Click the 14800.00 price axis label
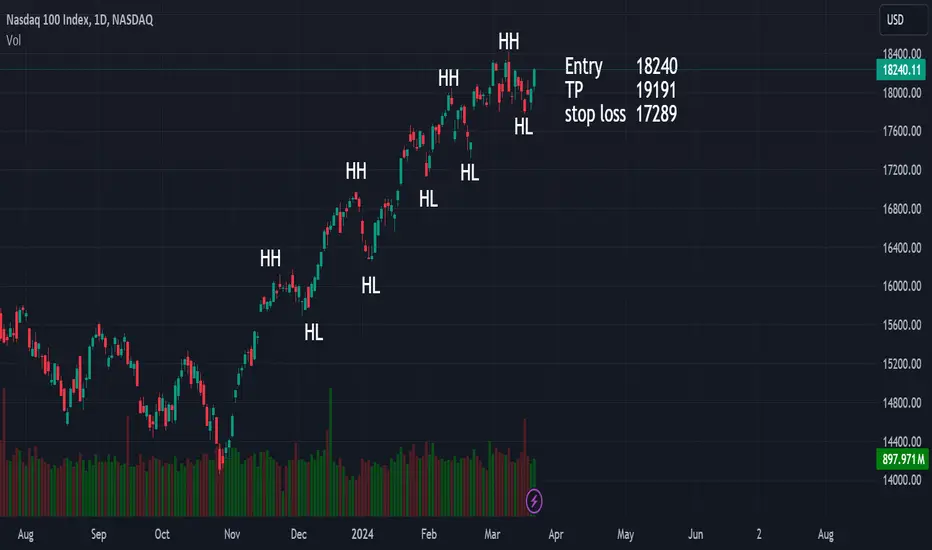This screenshot has width=932, height=550. 902,403
